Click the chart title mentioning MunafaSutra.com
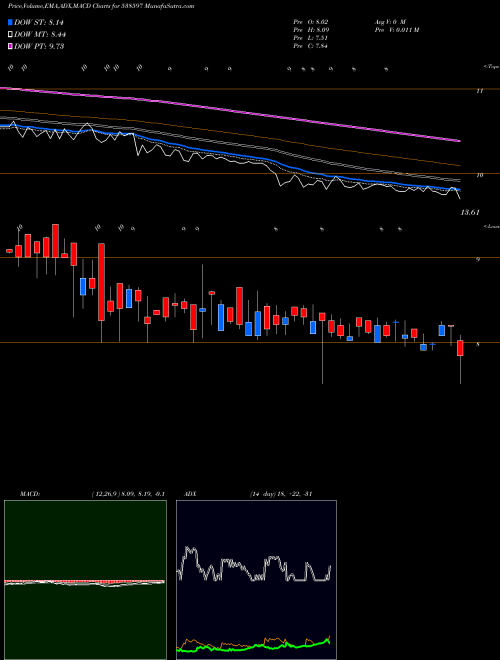Viewport: 500px width, 660px height. click(101, 7)
